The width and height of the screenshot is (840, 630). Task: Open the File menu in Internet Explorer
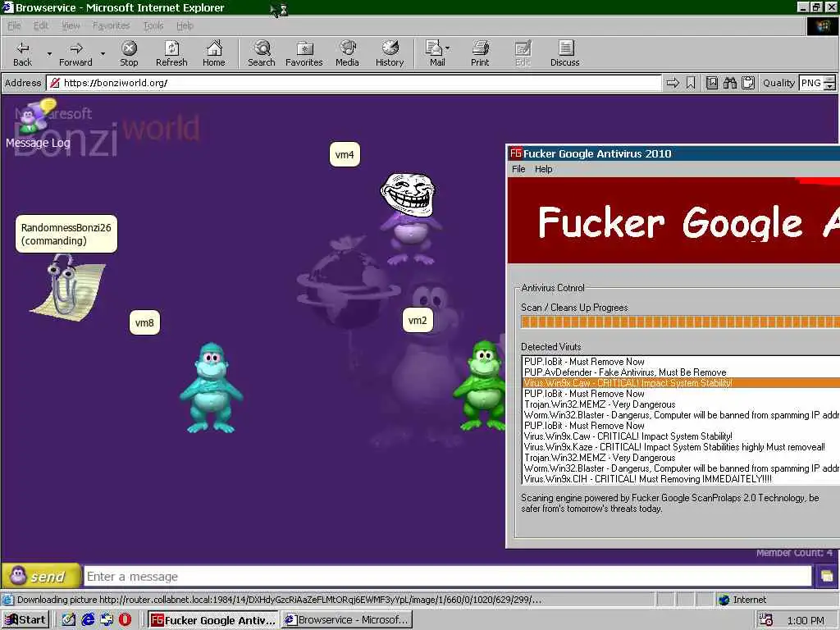pyautogui.click(x=14, y=25)
